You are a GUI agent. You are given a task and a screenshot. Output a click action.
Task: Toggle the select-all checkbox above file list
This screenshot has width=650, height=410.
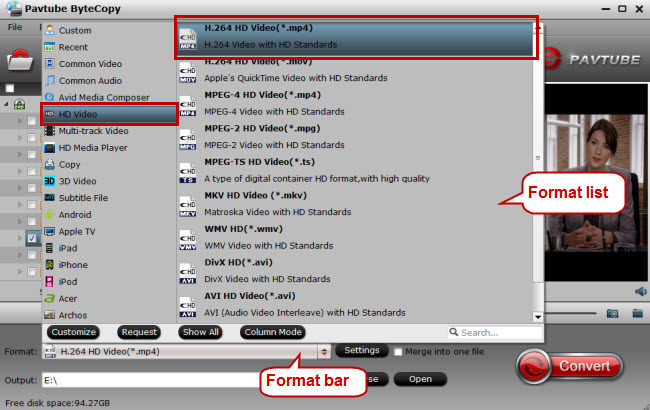point(10,88)
